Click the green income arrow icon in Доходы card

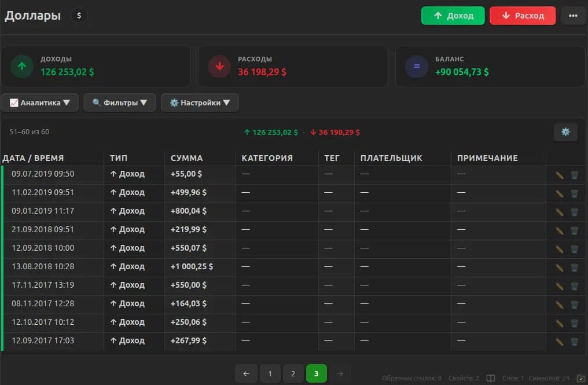click(22, 67)
